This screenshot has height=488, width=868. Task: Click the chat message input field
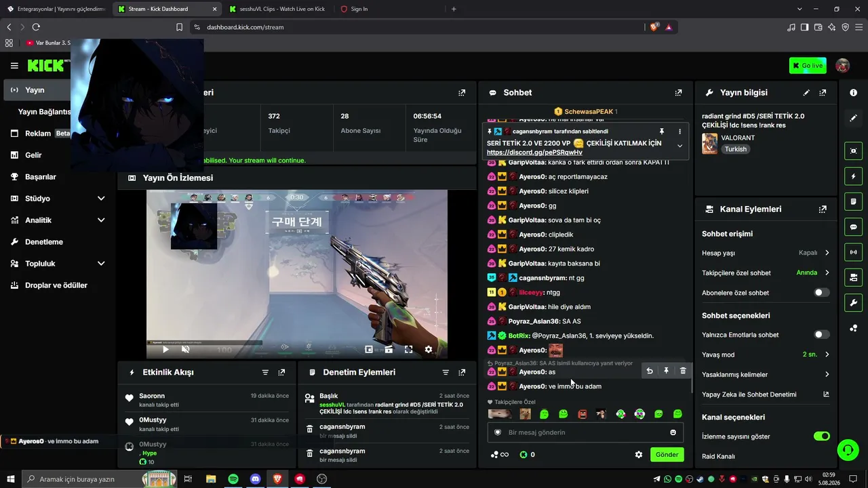pos(585,432)
